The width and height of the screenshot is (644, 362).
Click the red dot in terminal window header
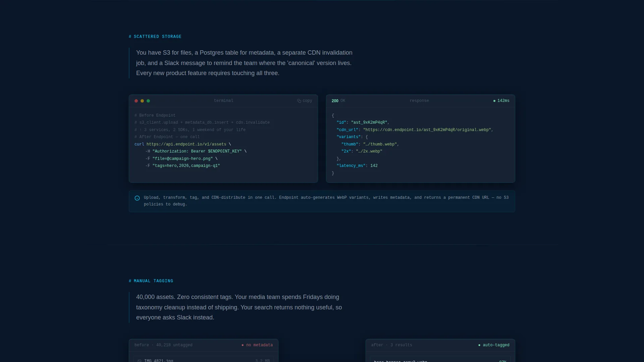coord(136,101)
